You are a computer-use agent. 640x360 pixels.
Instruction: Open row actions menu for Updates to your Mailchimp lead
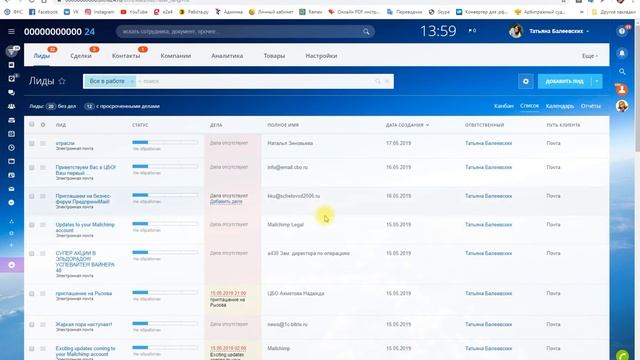(43, 225)
